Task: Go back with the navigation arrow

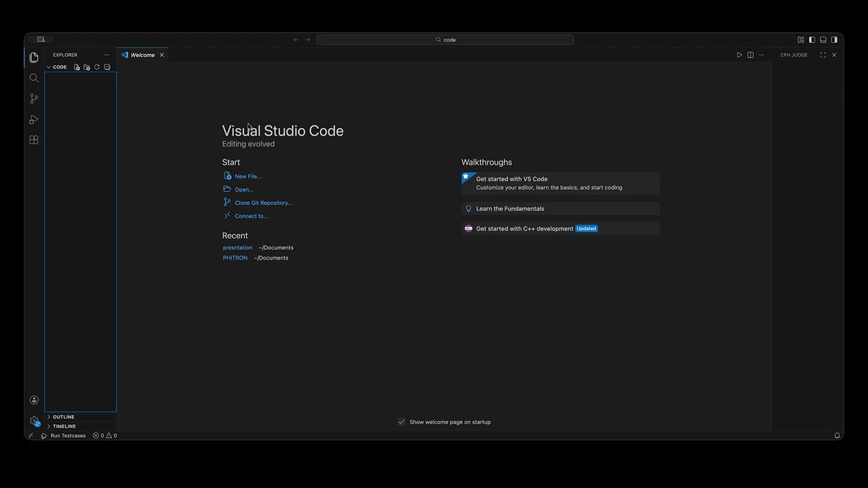Action: click(296, 40)
